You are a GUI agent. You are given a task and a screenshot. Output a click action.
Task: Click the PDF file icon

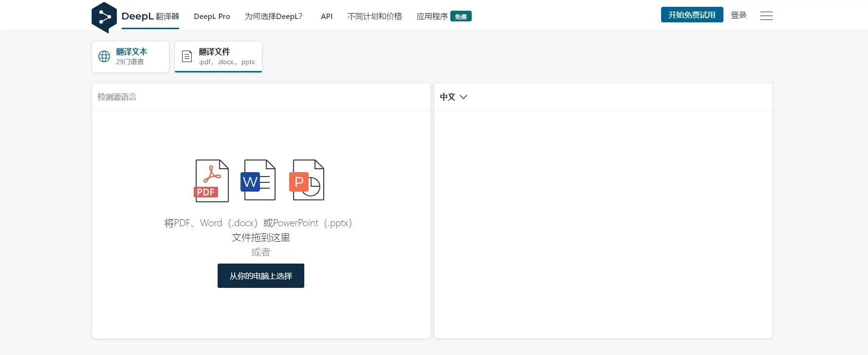(x=212, y=180)
